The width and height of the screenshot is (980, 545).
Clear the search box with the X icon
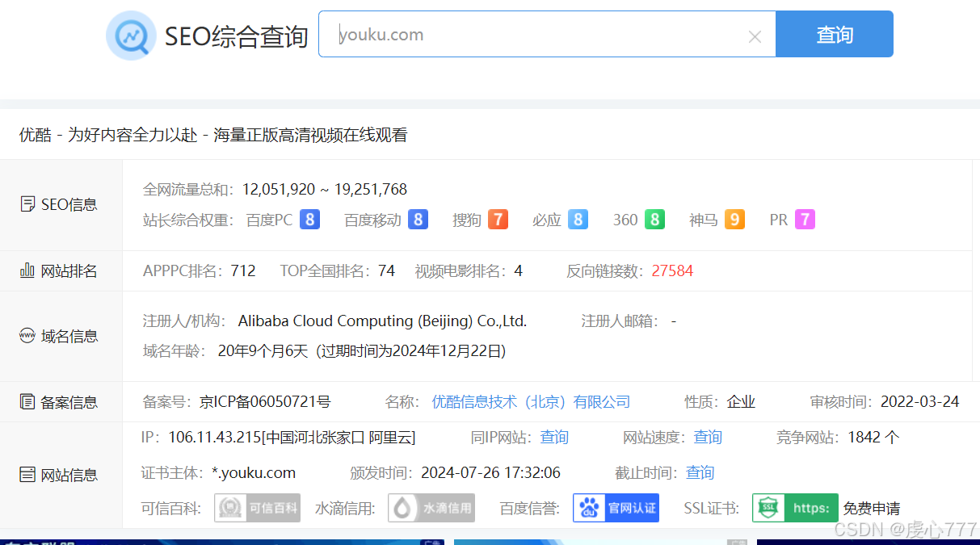[755, 36]
